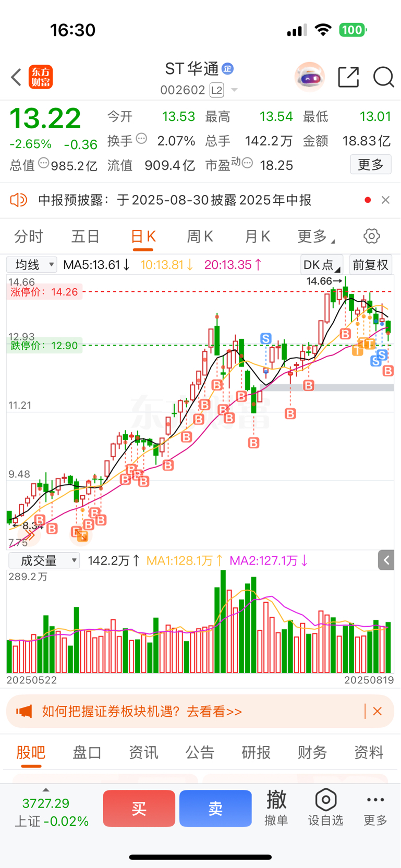Switch to 盘口 tab
This screenshot has height=868, width=401.
[x=87, y=752]
